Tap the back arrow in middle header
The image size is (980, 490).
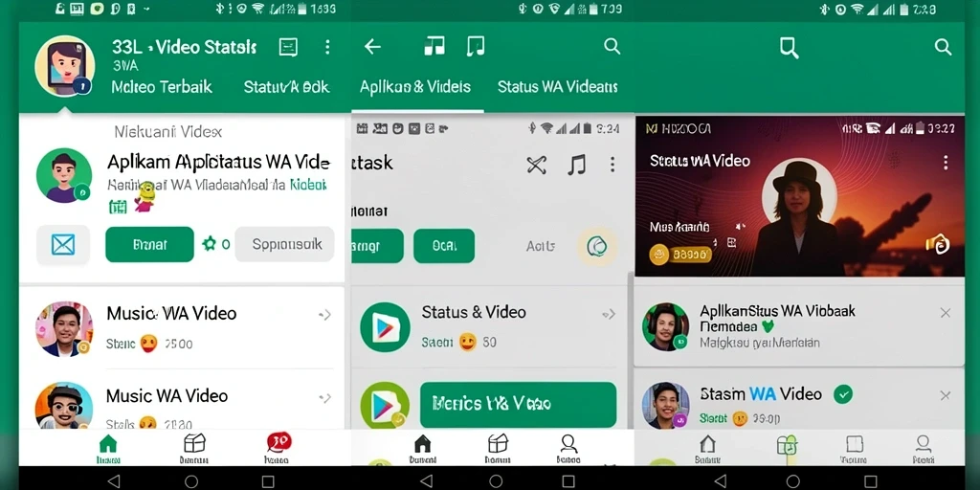(x=372, y=46)
